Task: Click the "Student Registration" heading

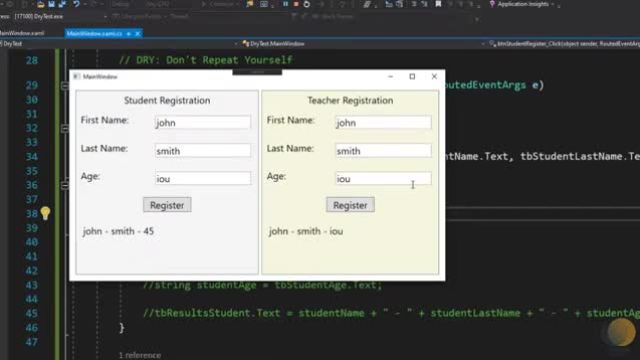Action: point(167,100)
